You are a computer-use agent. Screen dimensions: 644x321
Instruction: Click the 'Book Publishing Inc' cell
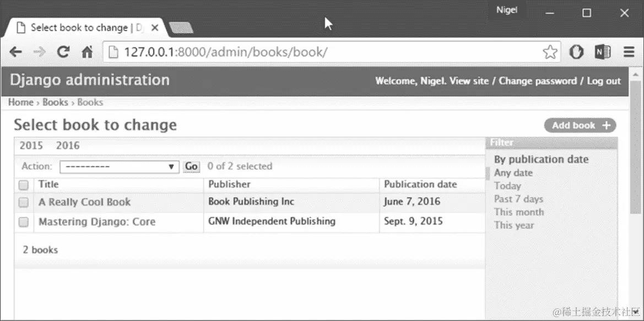(x=251, y=202)
